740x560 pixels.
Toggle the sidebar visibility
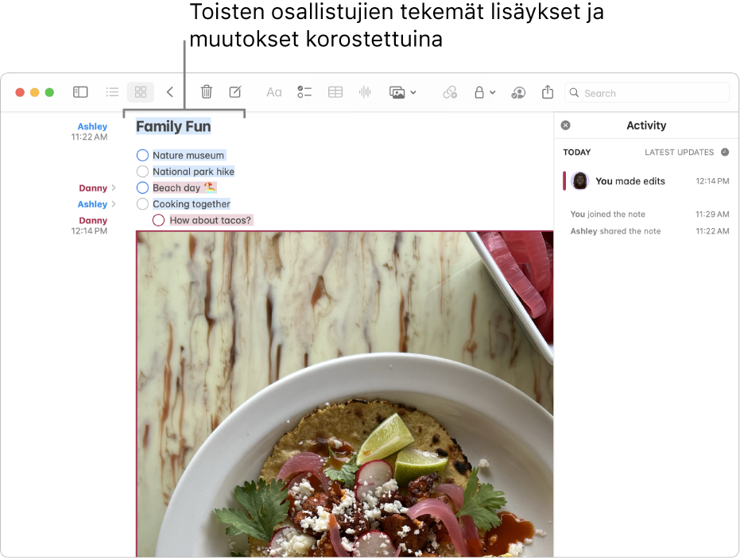tap(80, 92)
